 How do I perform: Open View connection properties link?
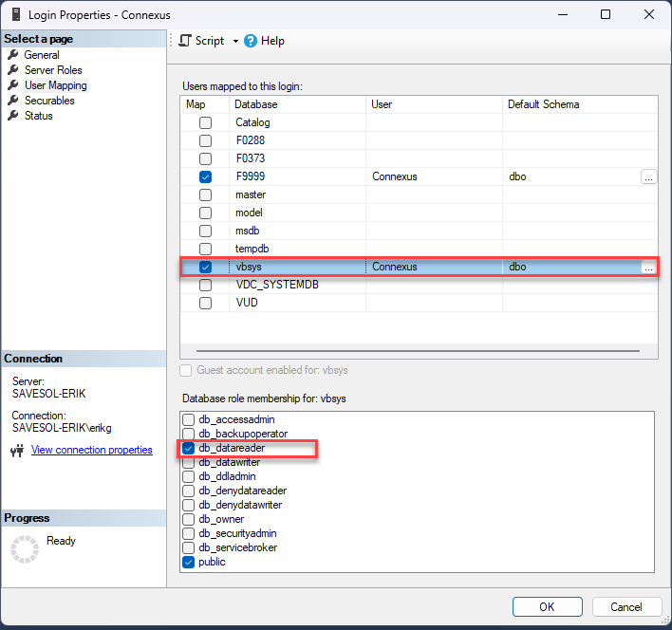point(91,450)
